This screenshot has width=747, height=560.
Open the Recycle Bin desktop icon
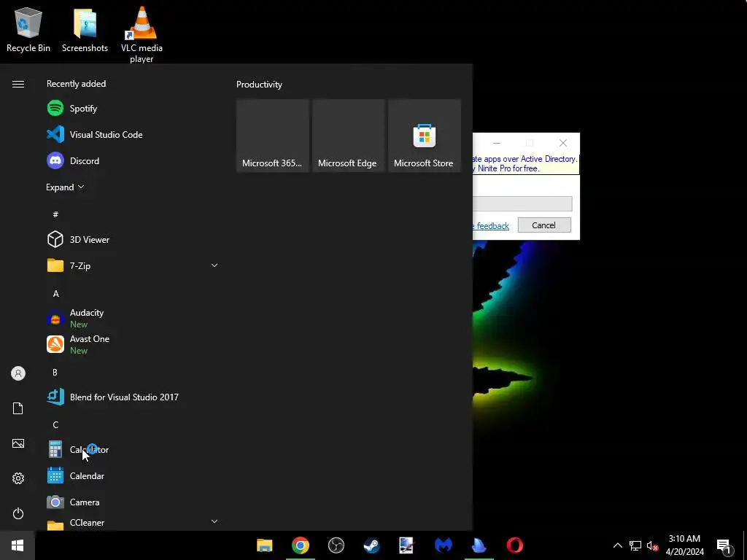point(28,29)
